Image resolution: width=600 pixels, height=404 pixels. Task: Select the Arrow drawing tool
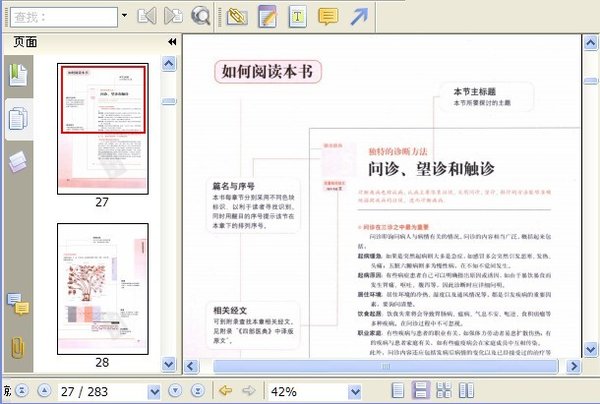pos(359,16)
